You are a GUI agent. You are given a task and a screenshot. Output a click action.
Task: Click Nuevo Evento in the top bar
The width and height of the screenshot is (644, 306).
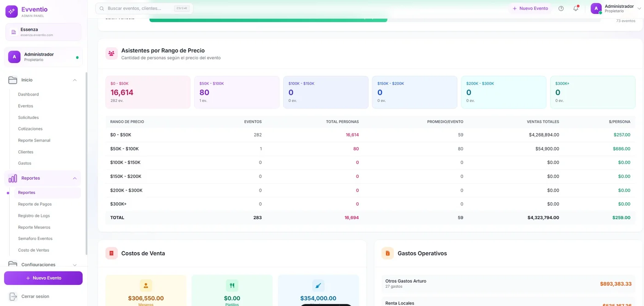coord(530,9)
